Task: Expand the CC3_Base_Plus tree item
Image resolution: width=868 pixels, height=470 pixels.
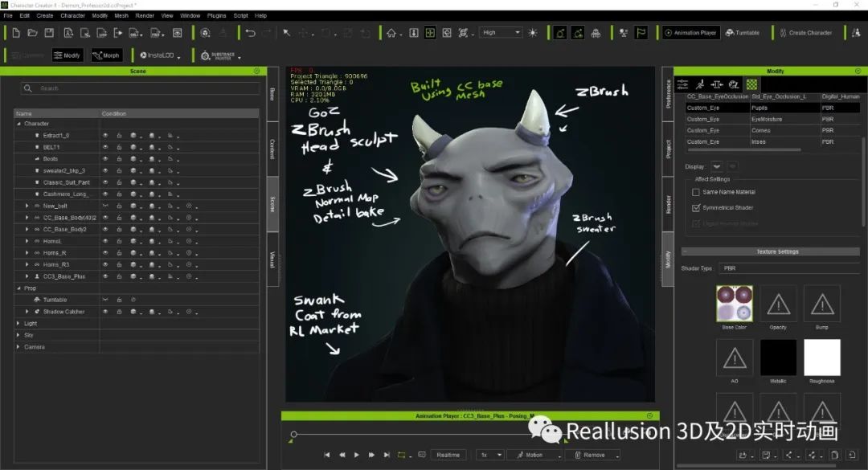Action: 27,276
